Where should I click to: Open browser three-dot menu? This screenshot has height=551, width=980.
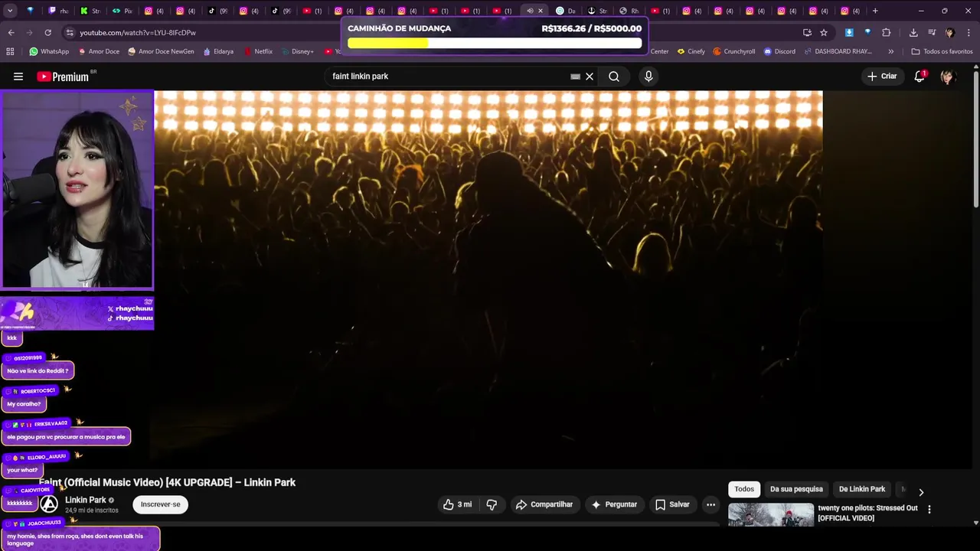pos(969,33)
